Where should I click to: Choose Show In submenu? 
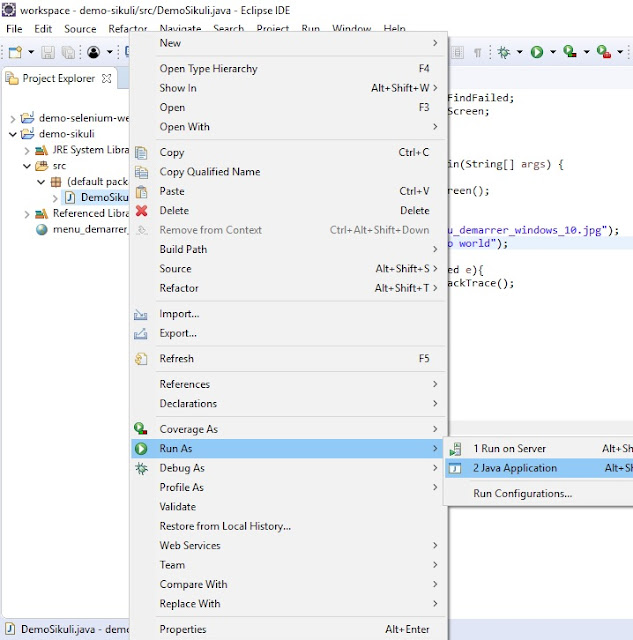pyautogui.click(x=289, y=88)
